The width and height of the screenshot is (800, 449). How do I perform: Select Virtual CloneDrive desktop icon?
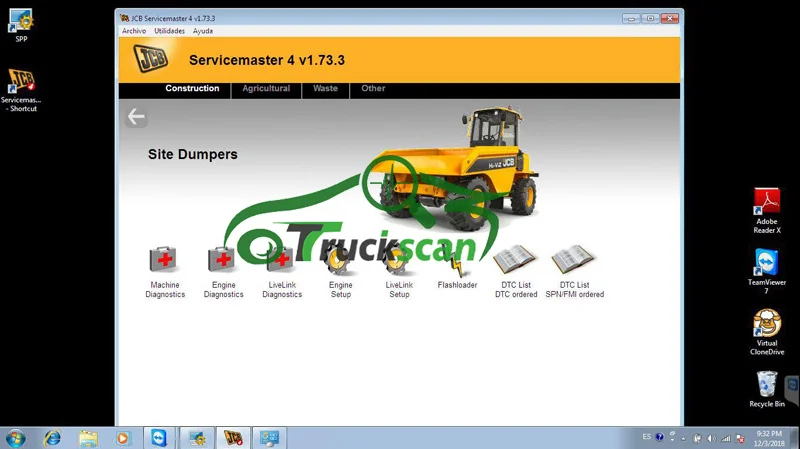coord(767,332)
